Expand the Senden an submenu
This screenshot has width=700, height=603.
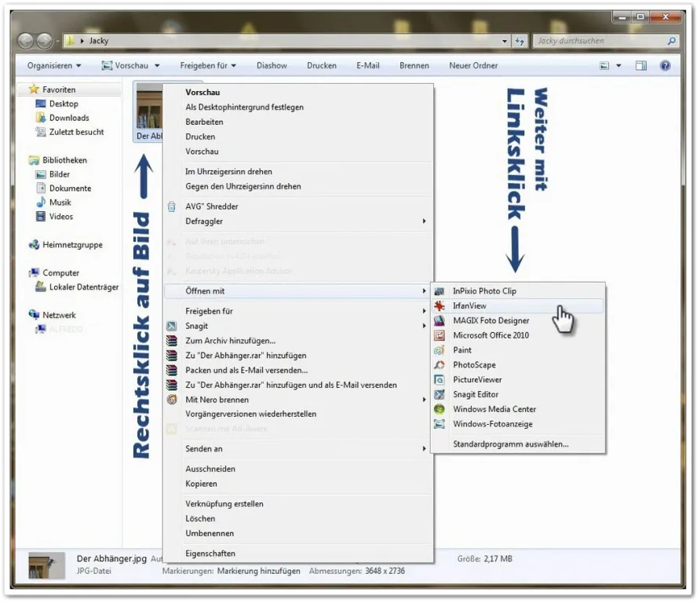[424, 448]
